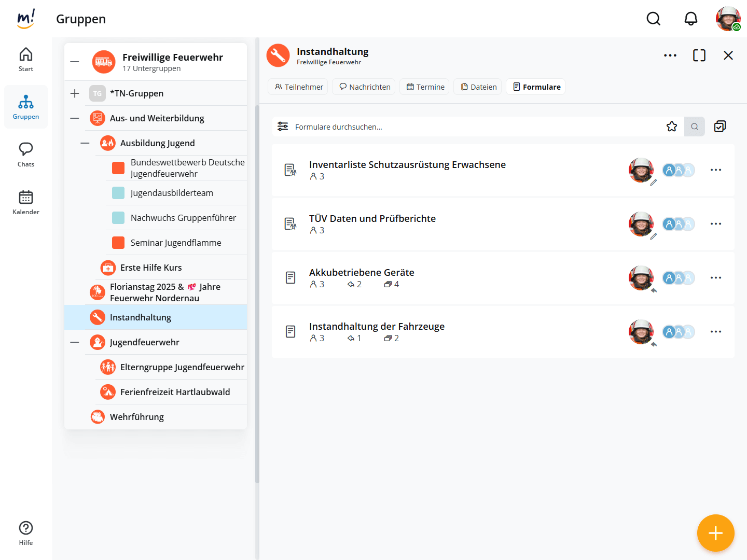Open Chats from the sidebar
Screen dimensions: 747x560
tap(26, 155)
